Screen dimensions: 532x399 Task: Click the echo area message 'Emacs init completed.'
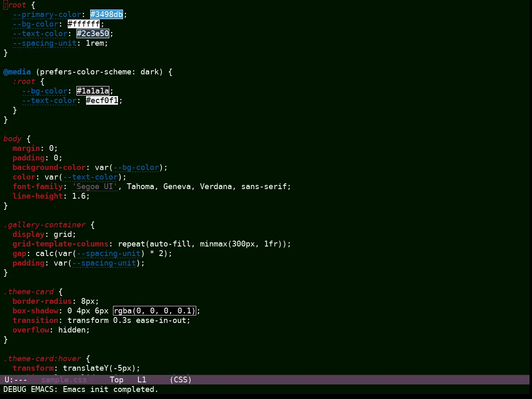click(111, 389)
